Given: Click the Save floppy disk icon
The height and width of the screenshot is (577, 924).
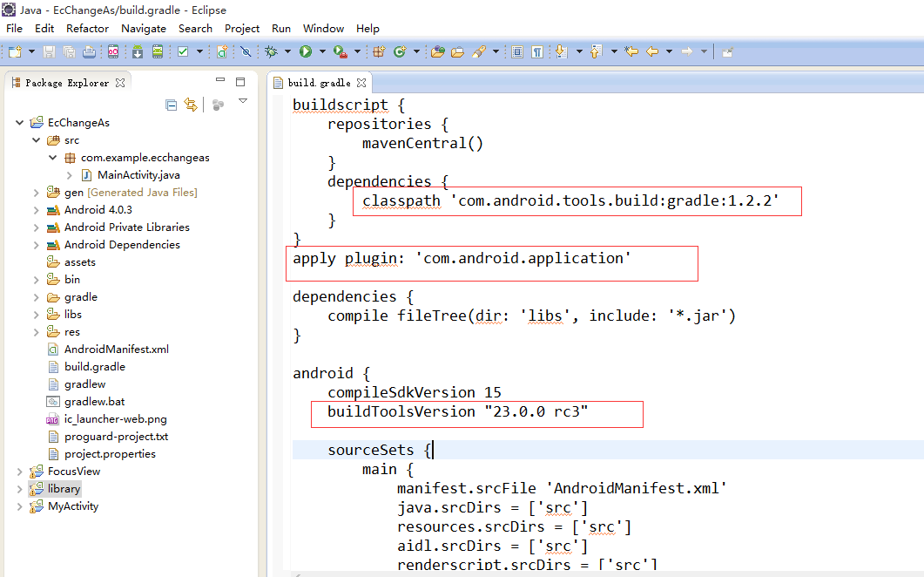Looking at the screenshot, I should pyautogui.click(x=50, y=52).
